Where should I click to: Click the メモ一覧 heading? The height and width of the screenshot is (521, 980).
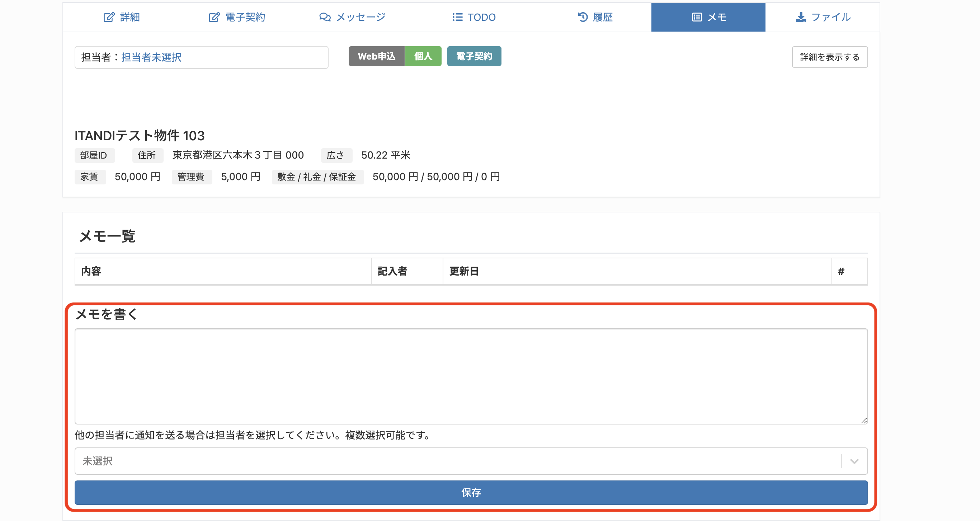107,236
